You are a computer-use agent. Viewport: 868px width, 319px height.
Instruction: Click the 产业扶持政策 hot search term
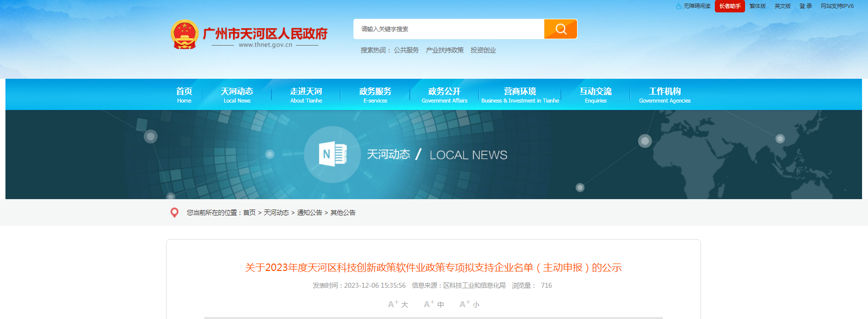445,50
